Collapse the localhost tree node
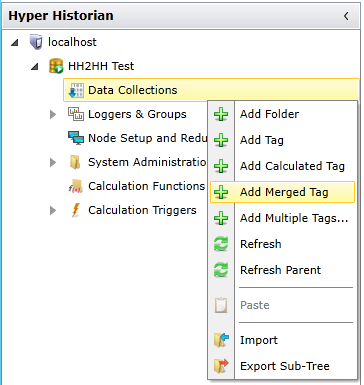The width and height of the screenshot is (364, 385). click(x=14, y=43)
